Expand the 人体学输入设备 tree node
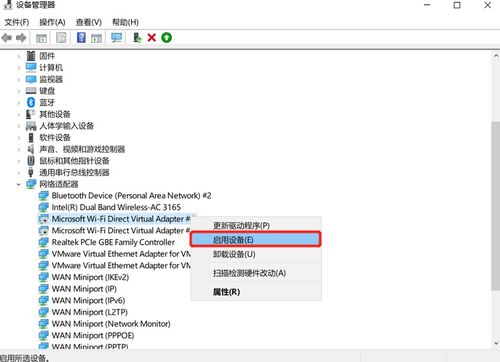Screen dimensions: 500x362 [x=19, y=126]
